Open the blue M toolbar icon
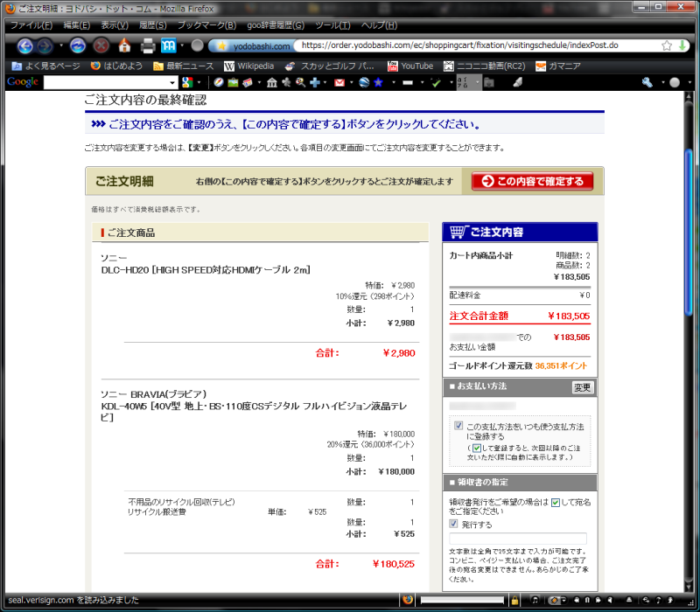The image size is (700, 612). pos(168,45)
